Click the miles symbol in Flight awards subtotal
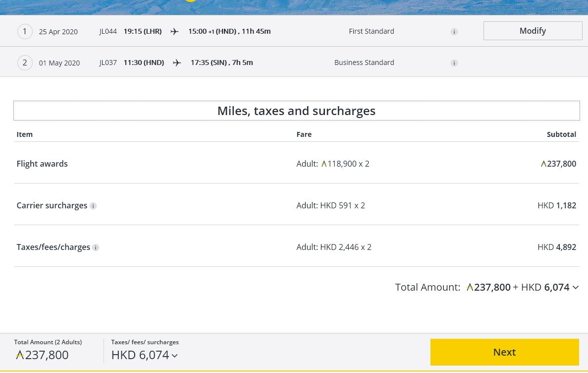This screenshot has width=588, height=373. (x=543, y=164)
